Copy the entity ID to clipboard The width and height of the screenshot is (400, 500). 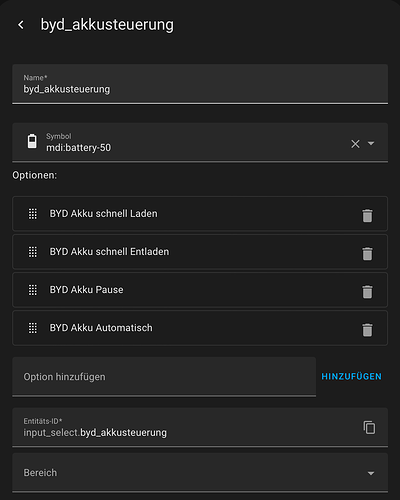[x=369, y=427]
